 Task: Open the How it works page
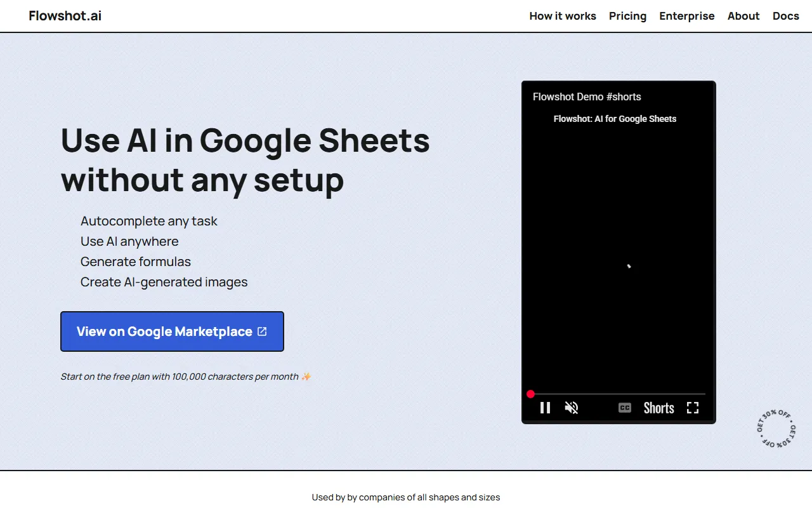(563, 16)
